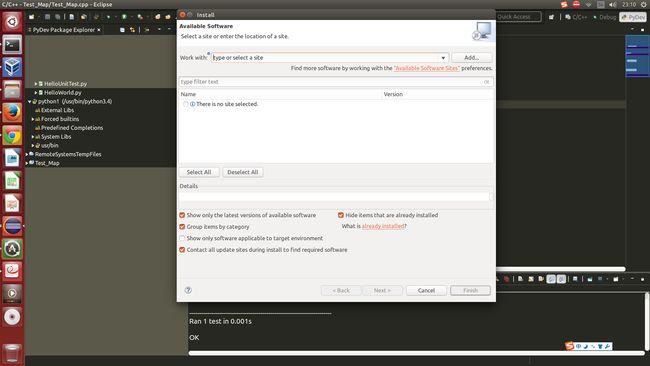Expand the Test_Map project
The height and width of the screenshot is (366, 650).
(x=27, y=163)
